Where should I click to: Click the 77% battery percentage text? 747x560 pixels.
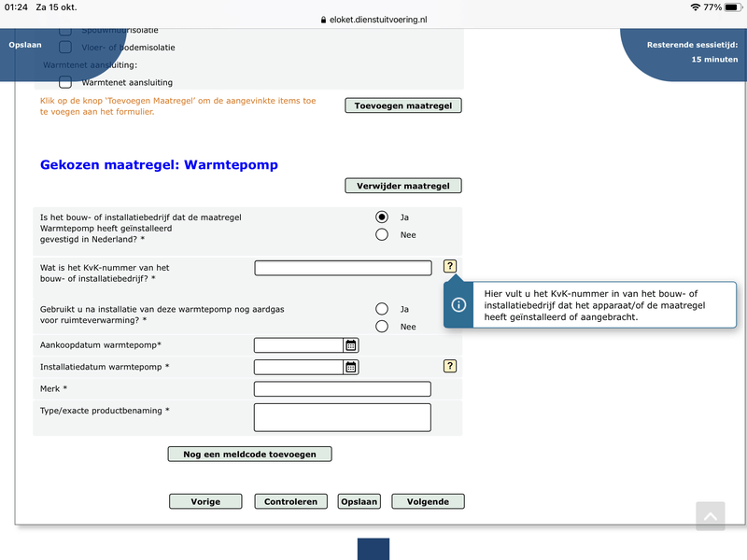click(712, 7)
